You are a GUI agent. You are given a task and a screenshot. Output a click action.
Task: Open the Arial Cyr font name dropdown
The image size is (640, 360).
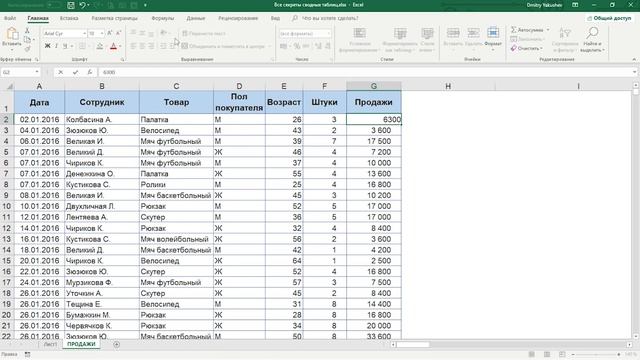coord(84,33)
